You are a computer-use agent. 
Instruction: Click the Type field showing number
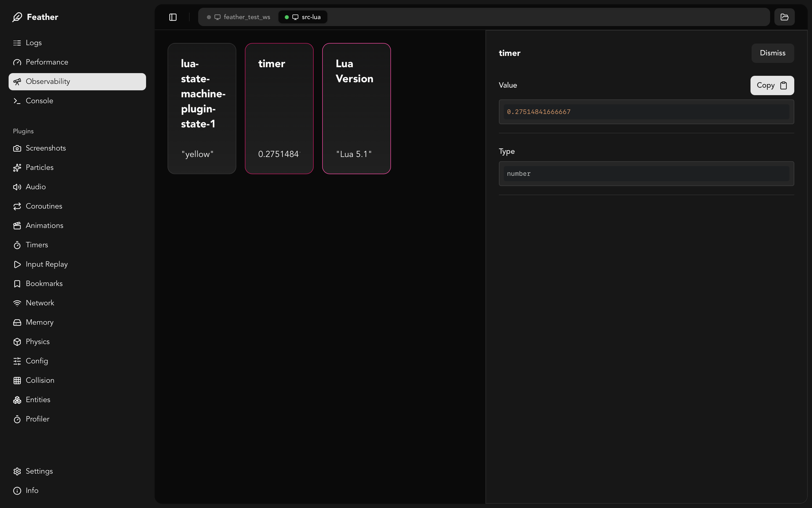[646, 174]
